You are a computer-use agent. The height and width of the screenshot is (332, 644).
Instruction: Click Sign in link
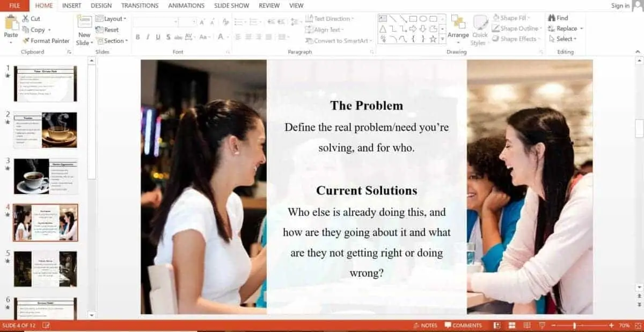[x=620, y=6]
